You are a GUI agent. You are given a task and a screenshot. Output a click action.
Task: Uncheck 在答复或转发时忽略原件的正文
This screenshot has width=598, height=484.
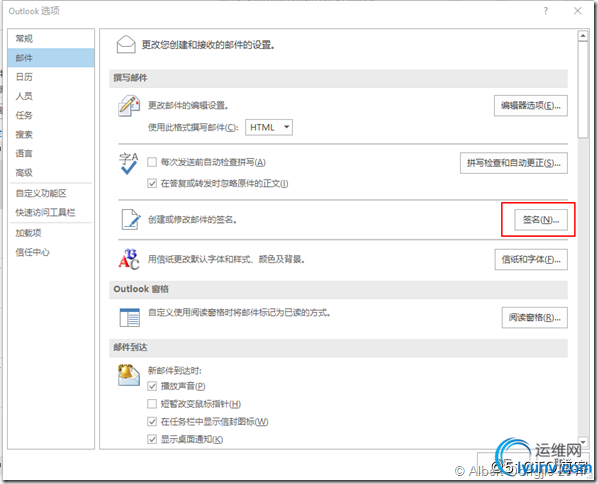pyautogui.click(x=152, y=183)
